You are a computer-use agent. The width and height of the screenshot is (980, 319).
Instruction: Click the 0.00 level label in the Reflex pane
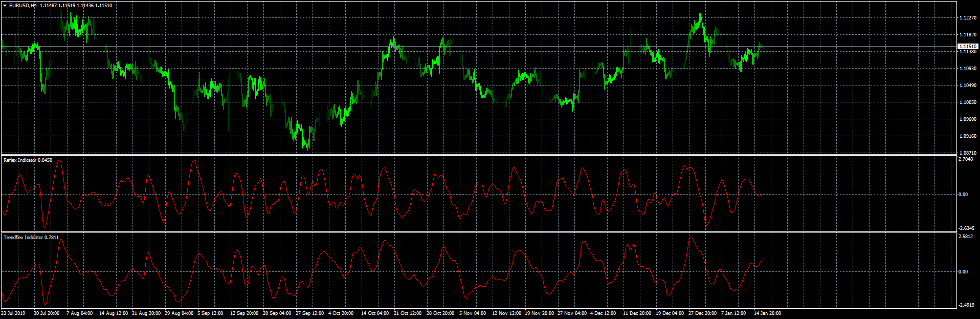(x=963, y=195)
